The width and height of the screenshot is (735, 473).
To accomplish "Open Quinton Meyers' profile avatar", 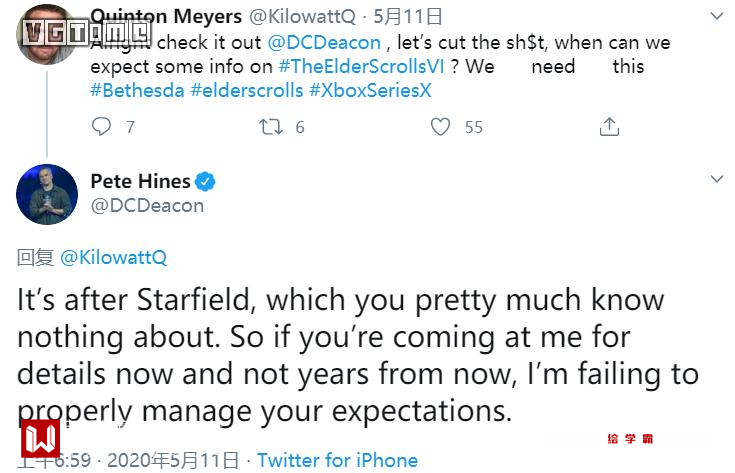I will pos(47,35).
